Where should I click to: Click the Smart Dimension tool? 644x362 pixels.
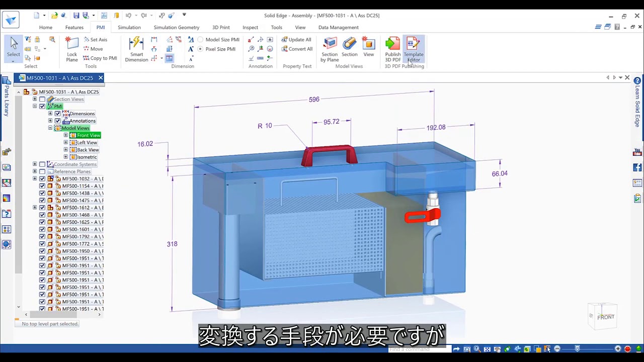[x=136, y=49]
